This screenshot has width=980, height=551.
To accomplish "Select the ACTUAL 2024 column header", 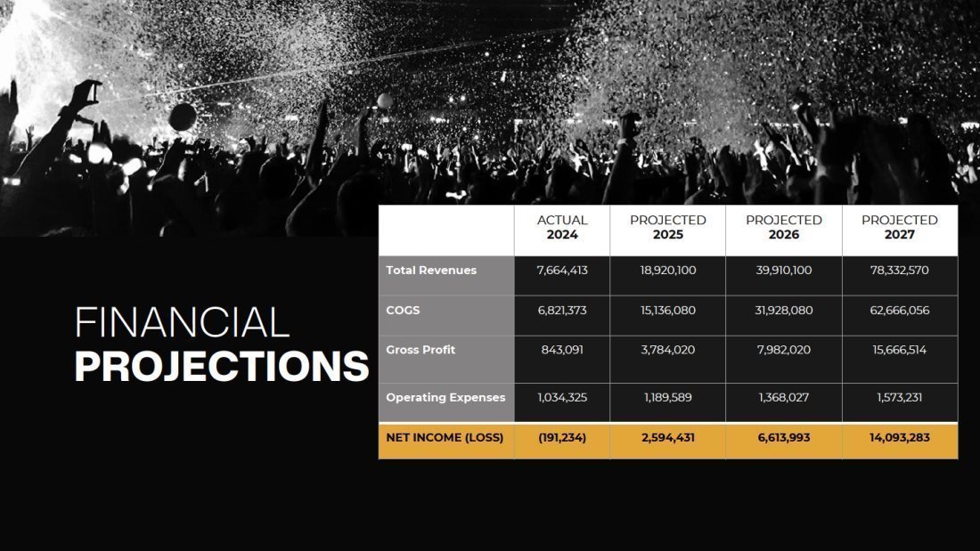I will pyautogui.click(x=562, y=230).
